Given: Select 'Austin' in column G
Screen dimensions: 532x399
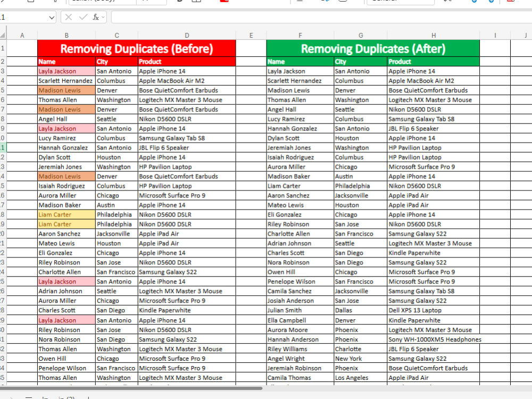Looking at the screenshot, I should coord(361,177).
